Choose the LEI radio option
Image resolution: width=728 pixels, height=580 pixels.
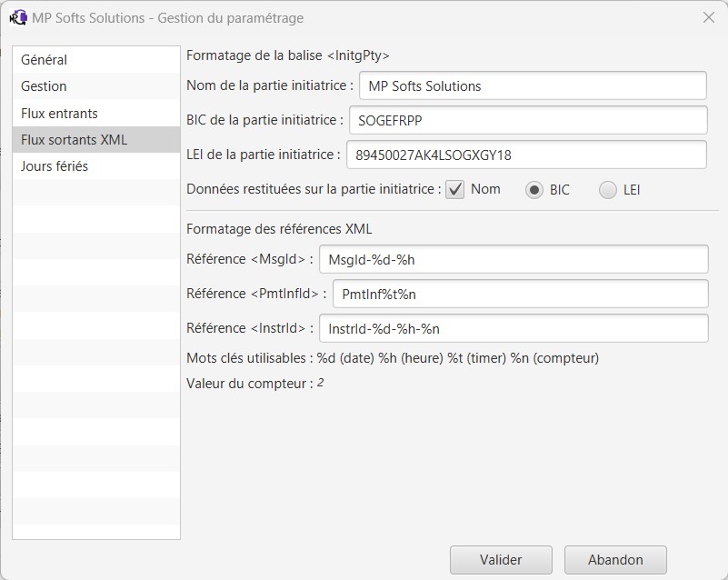pos(608,190)
